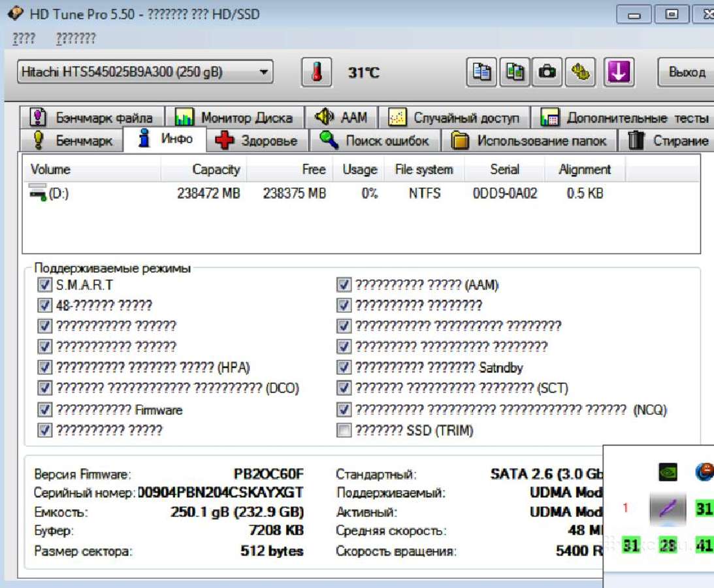The width and height of the screenshot is (714, 588).
Task: Open the Hitachi drive selection dropdown
Action: tap(145, 72)
